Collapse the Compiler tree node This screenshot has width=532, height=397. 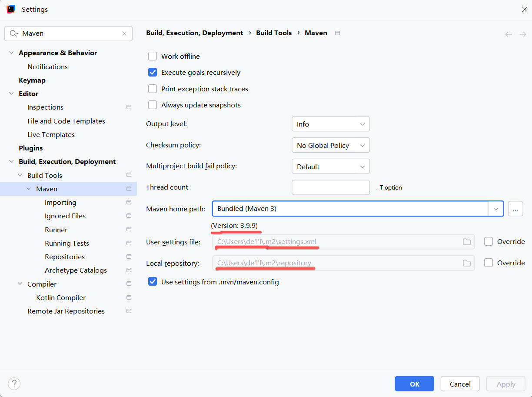click(20, 284)
